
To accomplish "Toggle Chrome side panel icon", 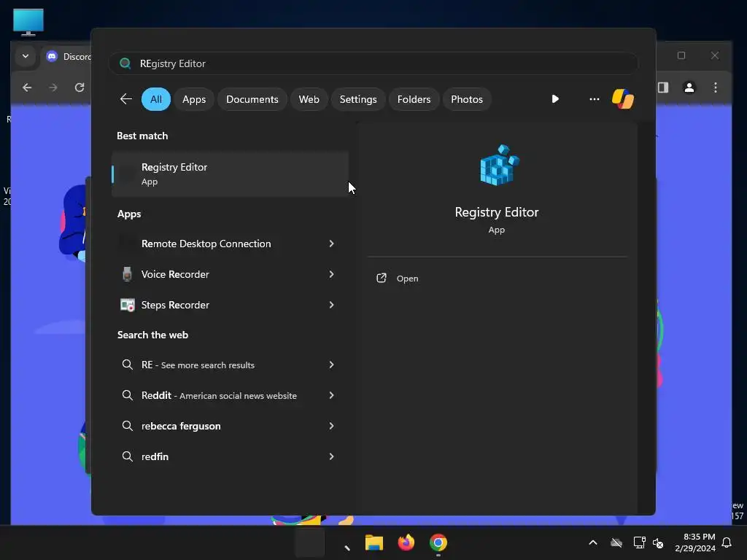I will [663, 87].
